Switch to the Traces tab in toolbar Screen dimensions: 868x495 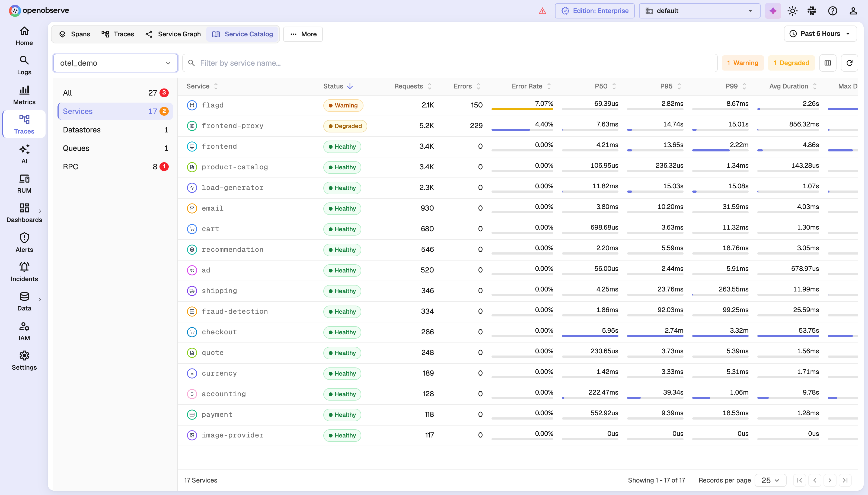118,34
